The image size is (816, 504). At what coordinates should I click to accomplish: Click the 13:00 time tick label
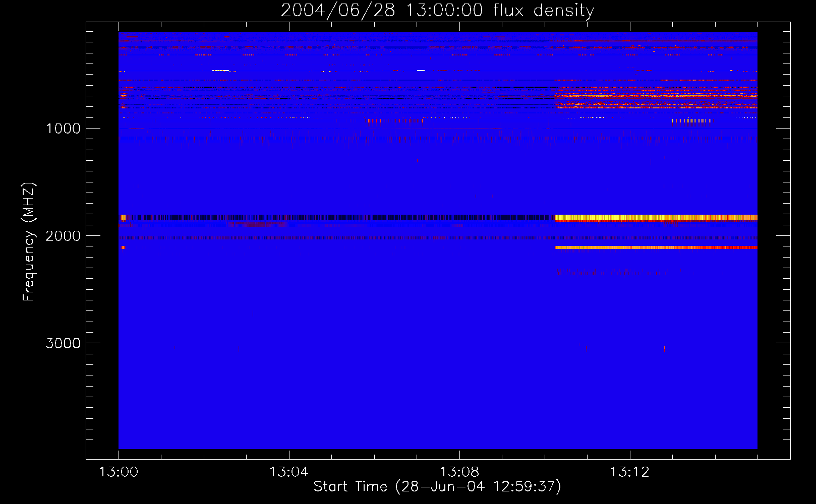(119, 472)
